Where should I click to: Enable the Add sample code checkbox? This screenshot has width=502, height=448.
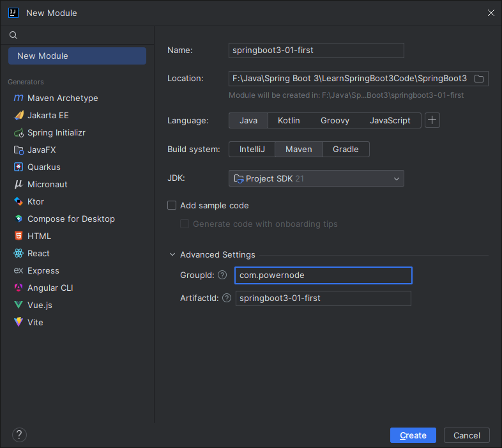(172, 206)
